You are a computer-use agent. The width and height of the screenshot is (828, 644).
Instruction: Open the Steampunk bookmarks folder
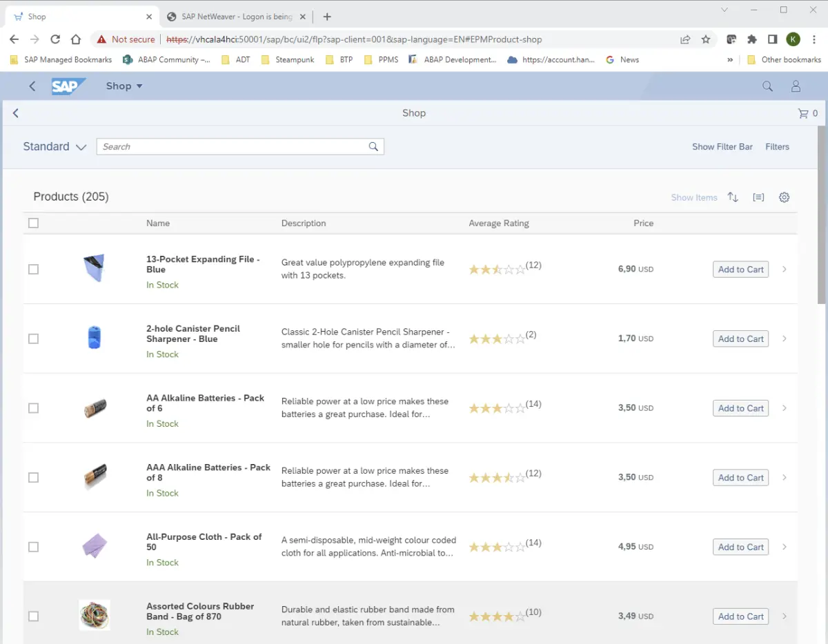tap(288, 60)
